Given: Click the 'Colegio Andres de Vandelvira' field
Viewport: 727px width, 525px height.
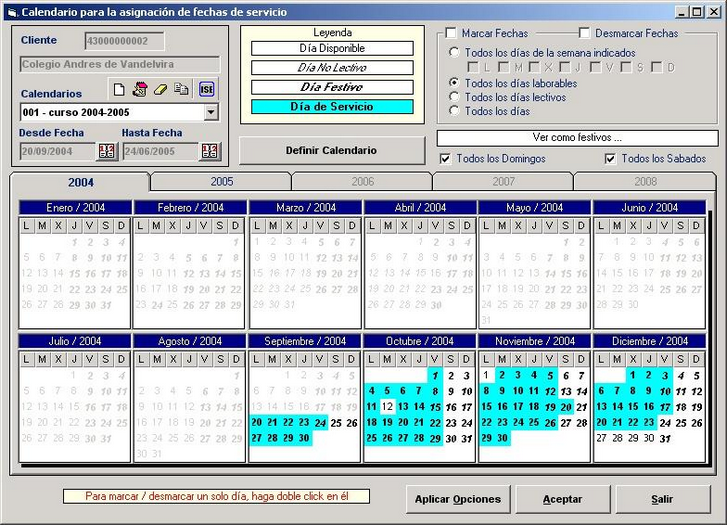Looking at the screenshot, I should tap(120, 64).
